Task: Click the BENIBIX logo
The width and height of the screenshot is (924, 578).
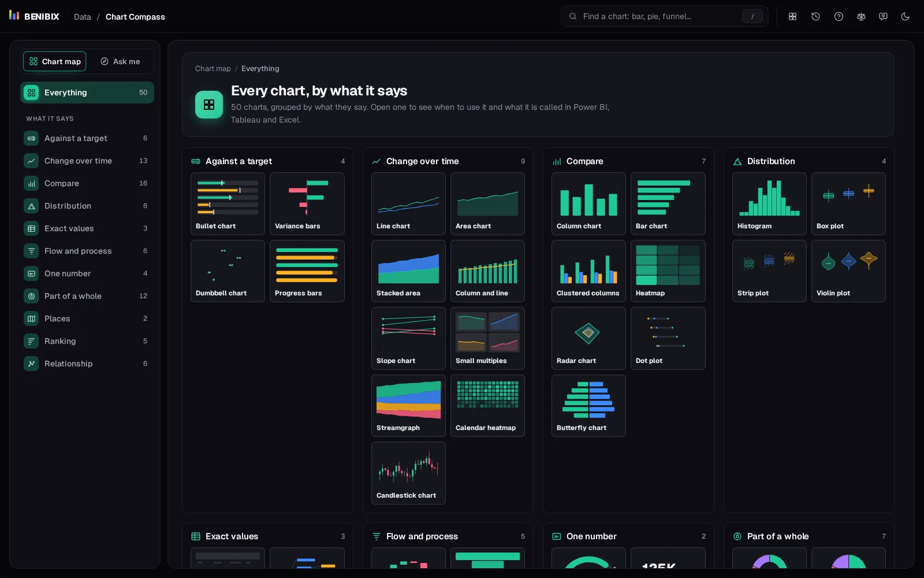Action: (34, 16)
